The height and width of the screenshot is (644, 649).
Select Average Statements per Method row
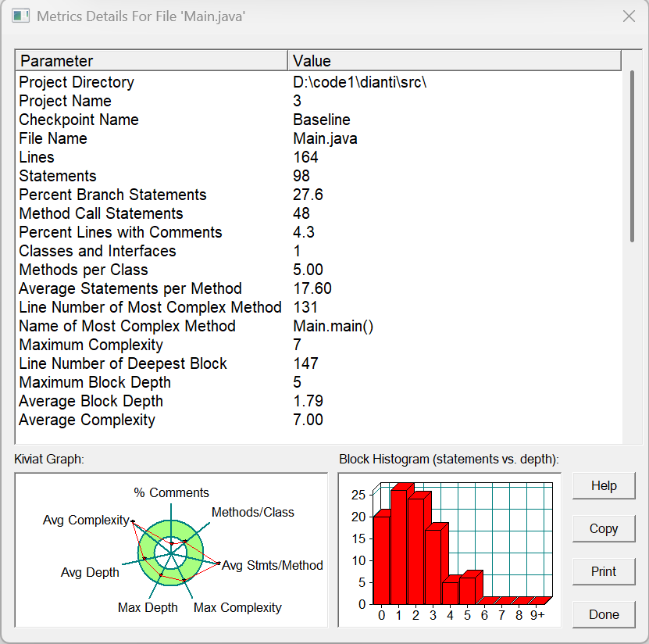pos(319,288)
